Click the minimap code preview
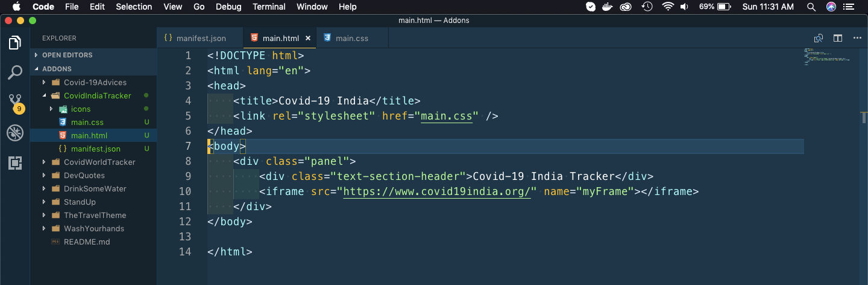The height and width of the screenshot is (285, 868). [827, 56]
